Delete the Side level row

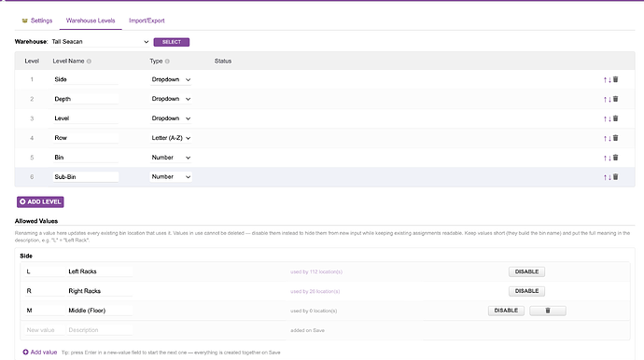pos(615,79)
